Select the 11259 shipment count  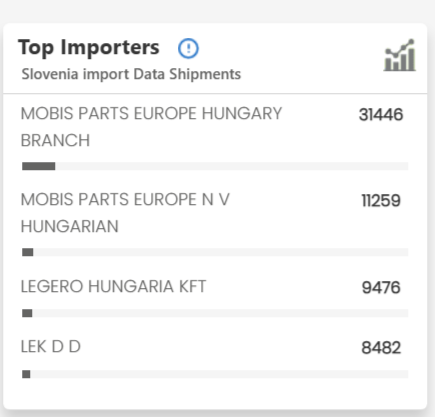(381, 201)
